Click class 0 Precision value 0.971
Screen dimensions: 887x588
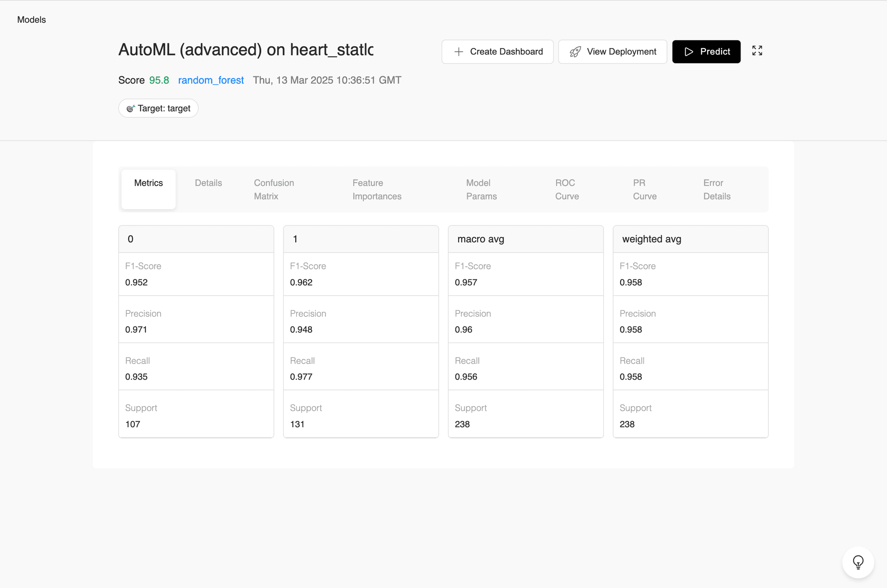(x=136, y=330)
